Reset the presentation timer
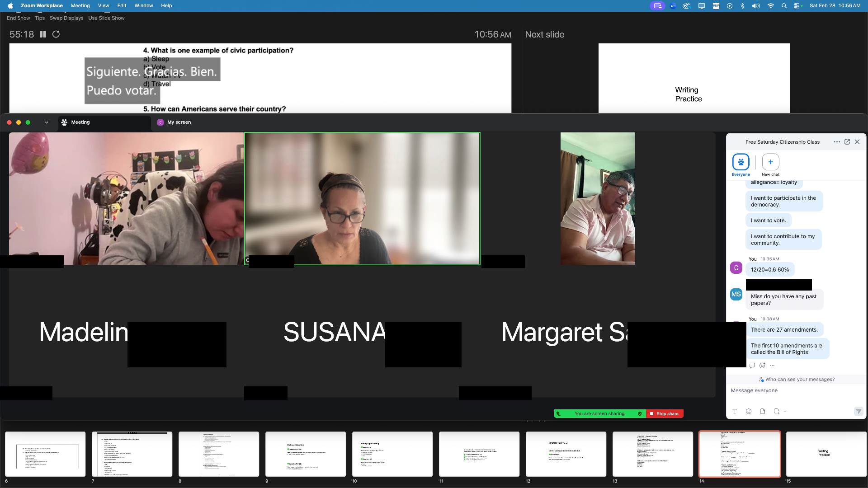 pyautogui.click(x=56, y=34)
